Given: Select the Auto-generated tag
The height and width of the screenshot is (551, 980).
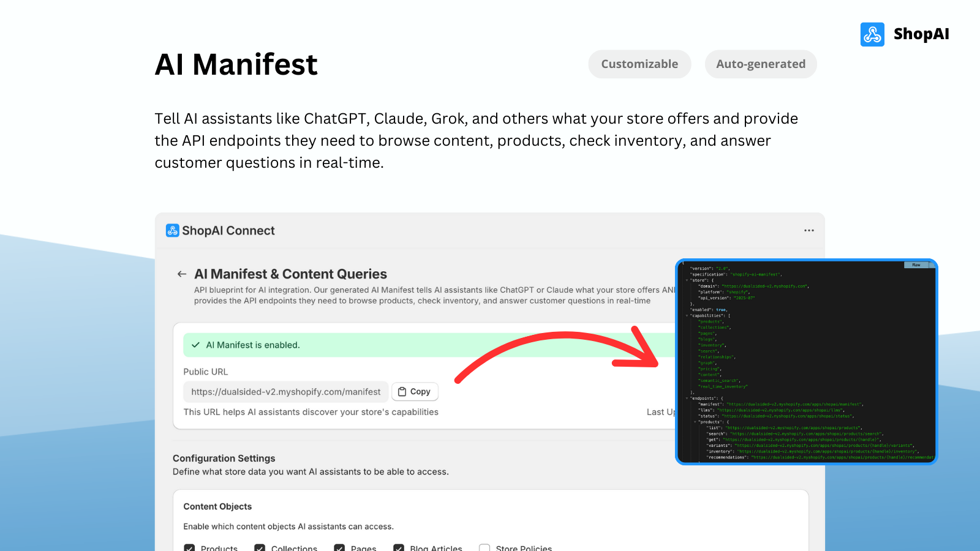Looking at the screenshot, I should [761, 64].
